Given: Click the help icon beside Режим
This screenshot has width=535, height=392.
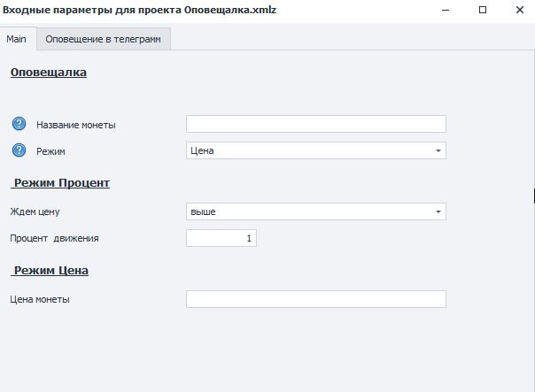Looking at the screenshot, I should click(x=19, y=150).
